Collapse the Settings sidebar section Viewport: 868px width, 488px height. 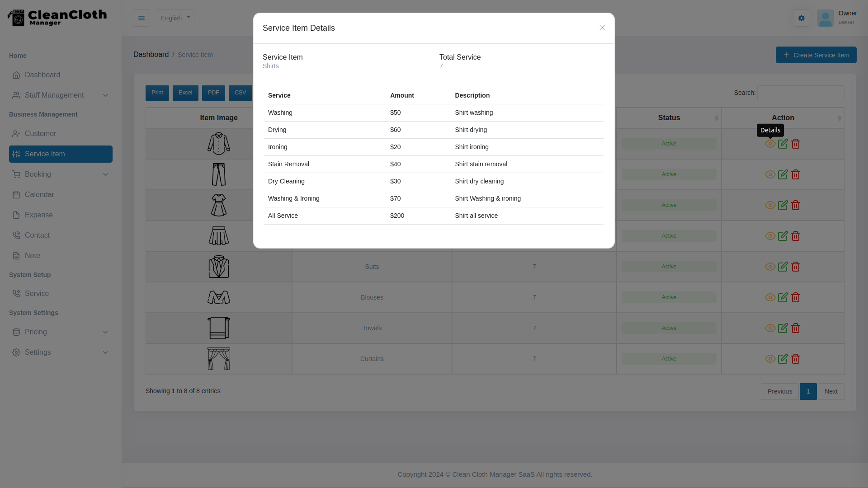pos(38,352)
